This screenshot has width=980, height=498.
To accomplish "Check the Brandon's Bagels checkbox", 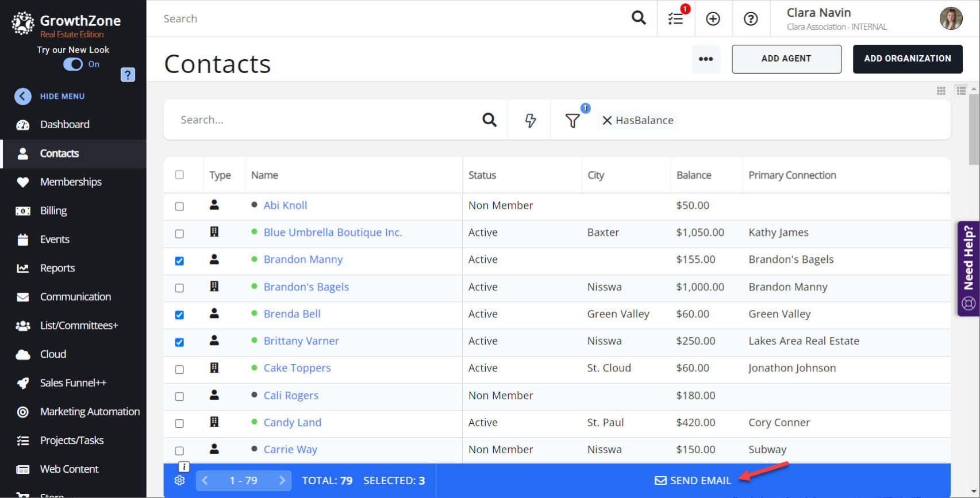I will pos(179,288).
